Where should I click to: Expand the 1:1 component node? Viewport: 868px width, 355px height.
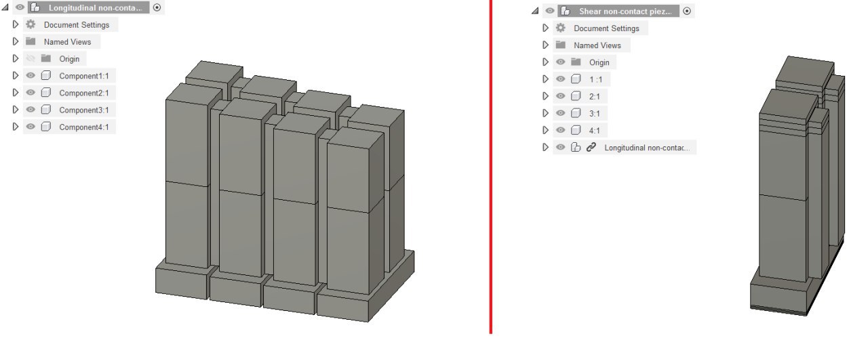point(545,79)
